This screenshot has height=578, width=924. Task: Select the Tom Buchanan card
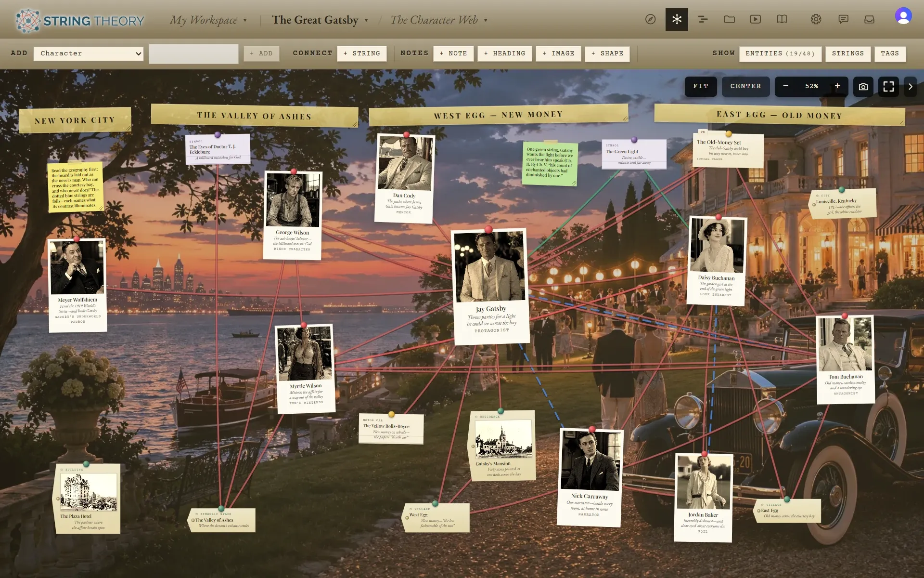845,359
